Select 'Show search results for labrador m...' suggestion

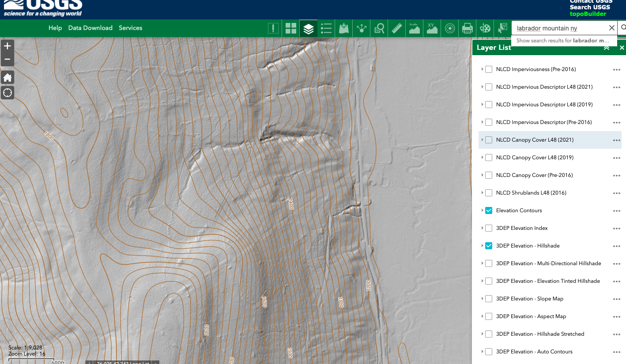click(564, 41)
